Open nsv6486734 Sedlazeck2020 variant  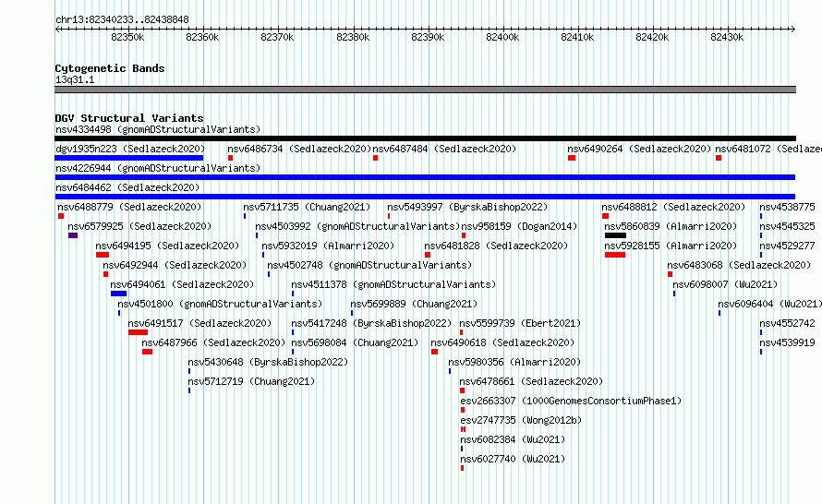(299, 149)
